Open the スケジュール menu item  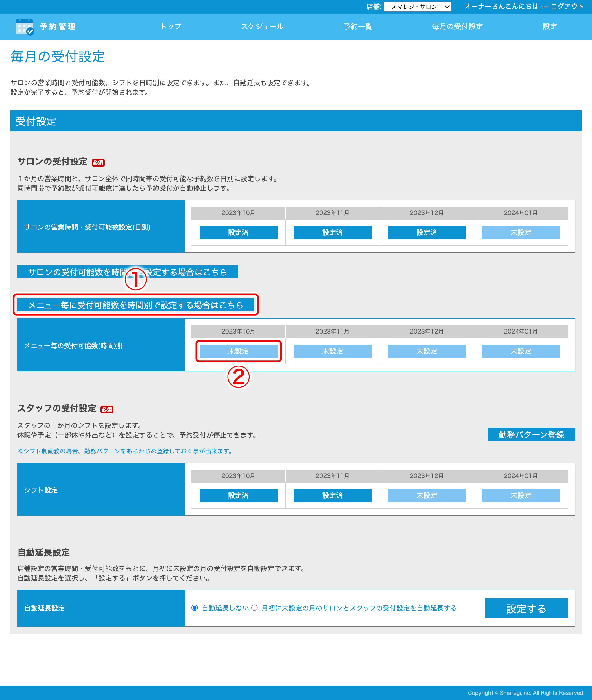[x=262, y=27]
